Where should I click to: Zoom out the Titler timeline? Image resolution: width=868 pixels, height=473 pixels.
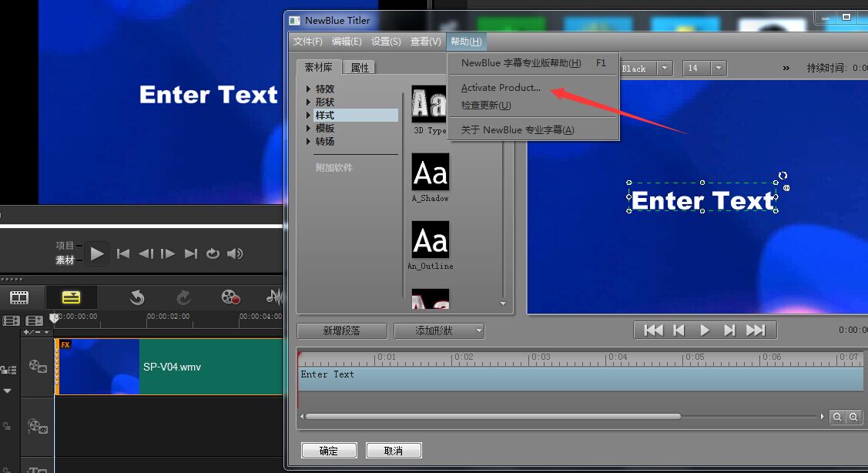(837, 417)
